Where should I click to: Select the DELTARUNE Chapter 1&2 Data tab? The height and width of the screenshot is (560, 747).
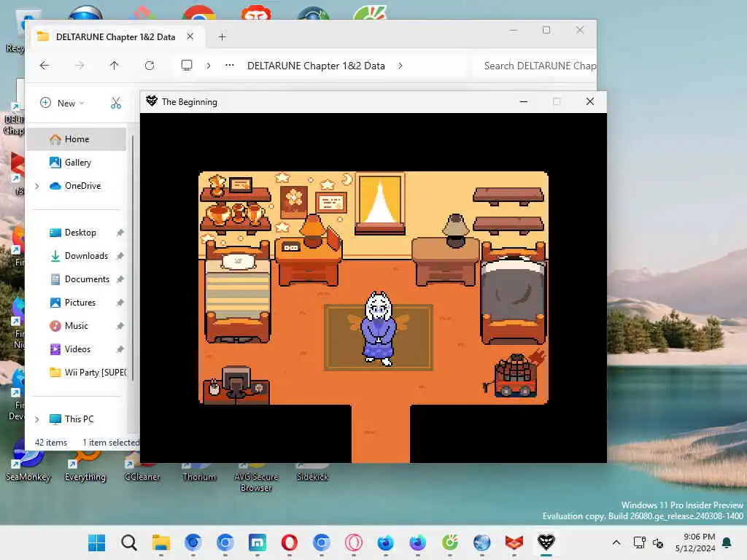click(115, 36)
